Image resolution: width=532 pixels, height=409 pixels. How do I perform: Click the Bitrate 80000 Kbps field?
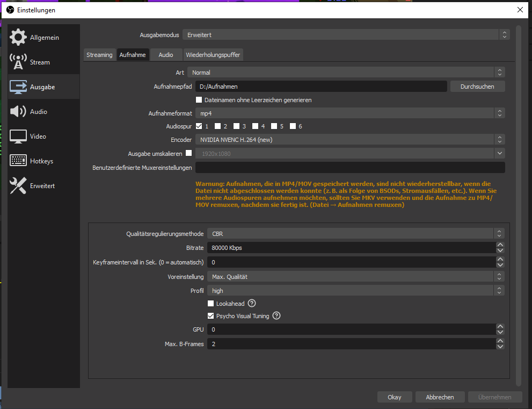(349, 248)
